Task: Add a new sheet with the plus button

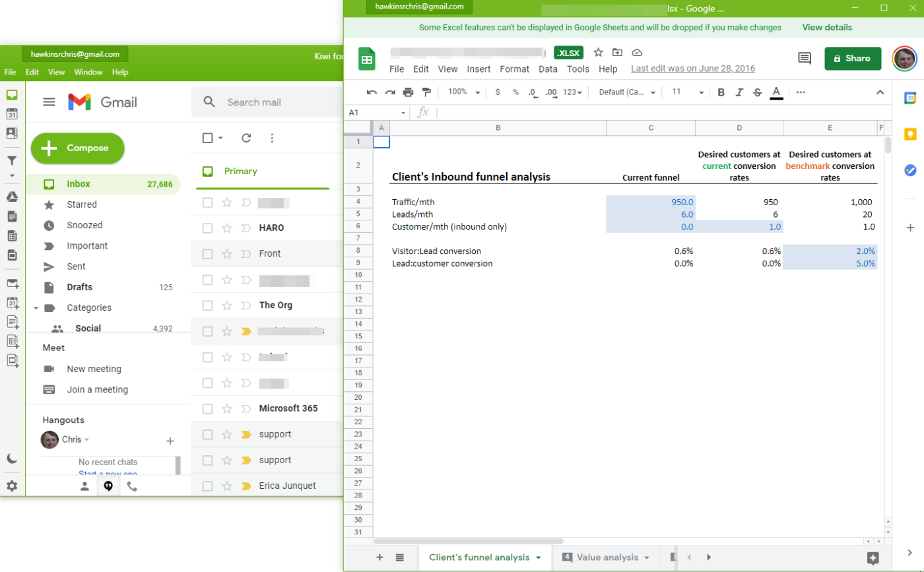Action: pyautogui.click(x=379, y=557)
